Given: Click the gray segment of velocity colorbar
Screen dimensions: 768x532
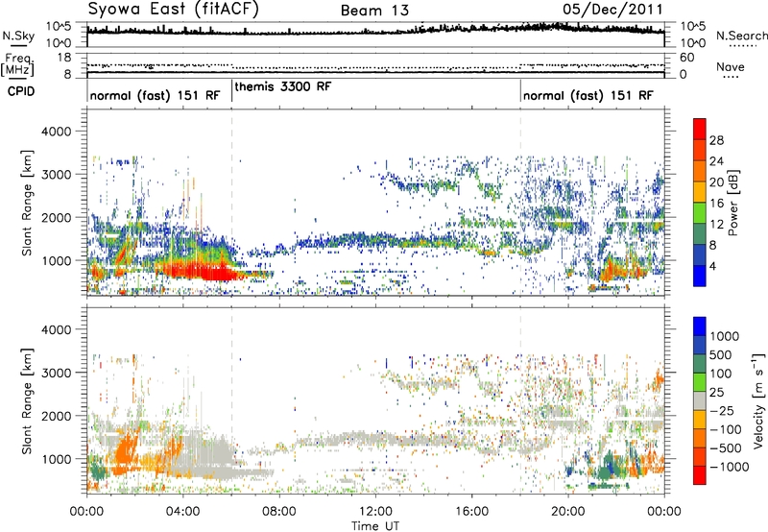Looking at the screenshot, I should pos(700,400).
